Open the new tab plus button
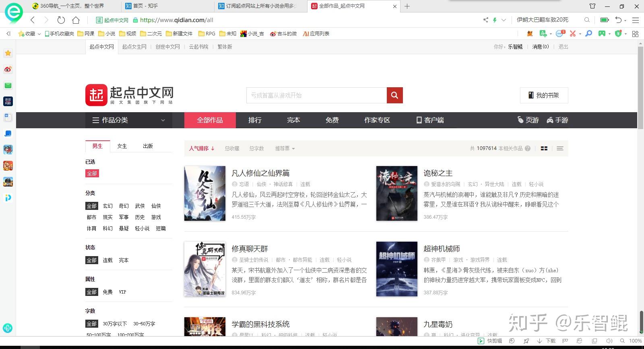 click(x=407, y=6)
